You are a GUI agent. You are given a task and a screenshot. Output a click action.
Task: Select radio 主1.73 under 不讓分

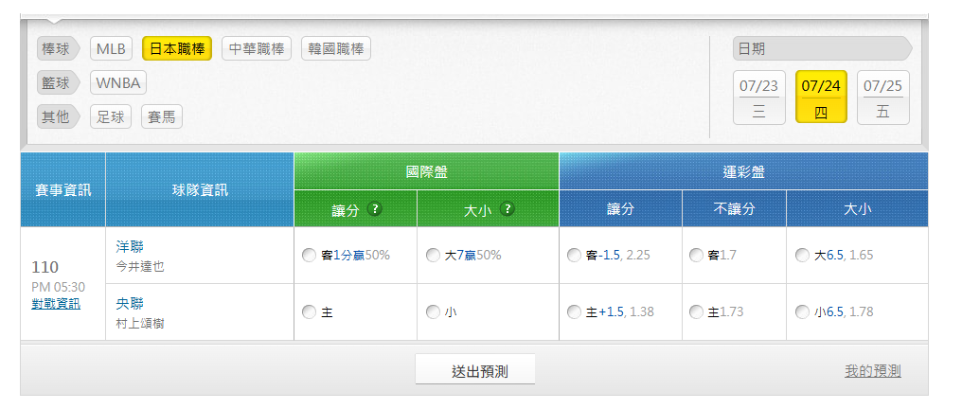[696, 312]
